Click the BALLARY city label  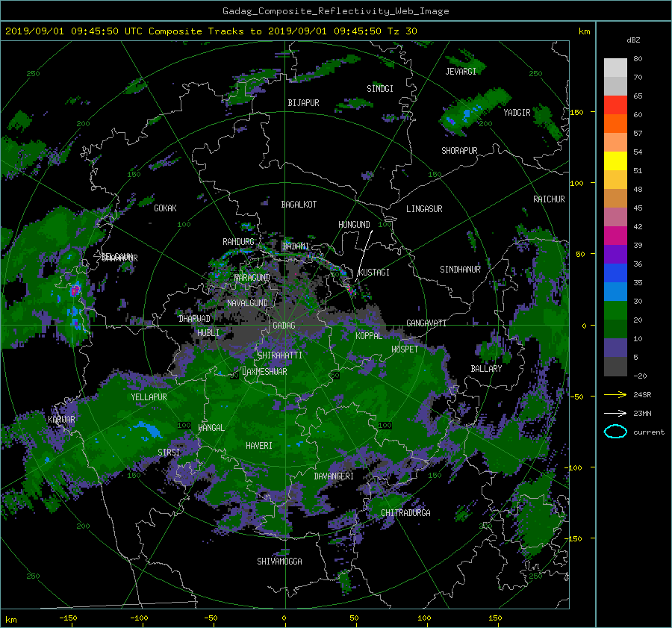click(486, 369)
